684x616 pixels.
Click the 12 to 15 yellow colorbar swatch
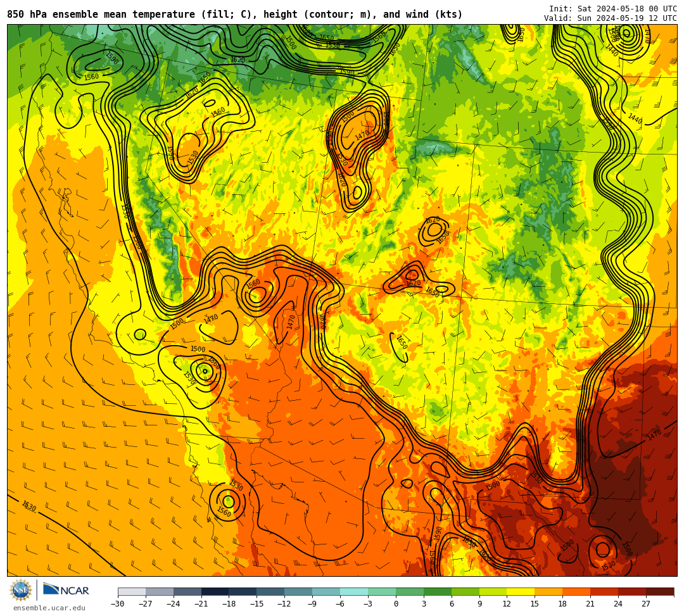point(521,591)
